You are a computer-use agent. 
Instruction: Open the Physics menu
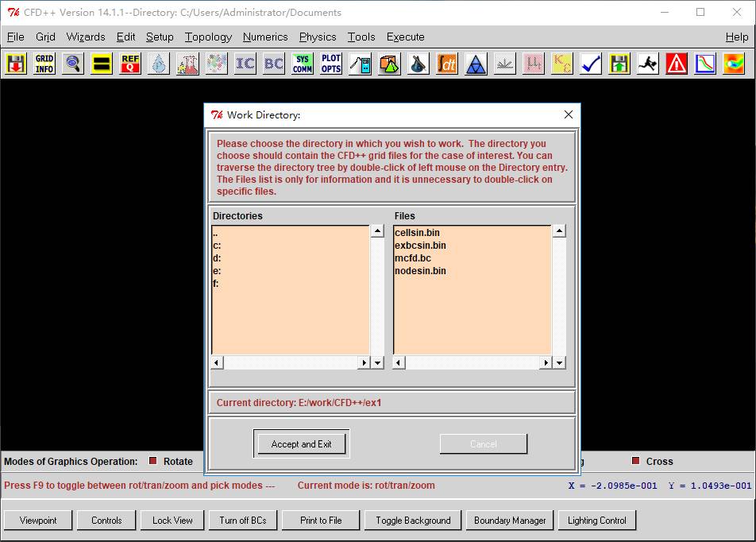coord(318,37)
